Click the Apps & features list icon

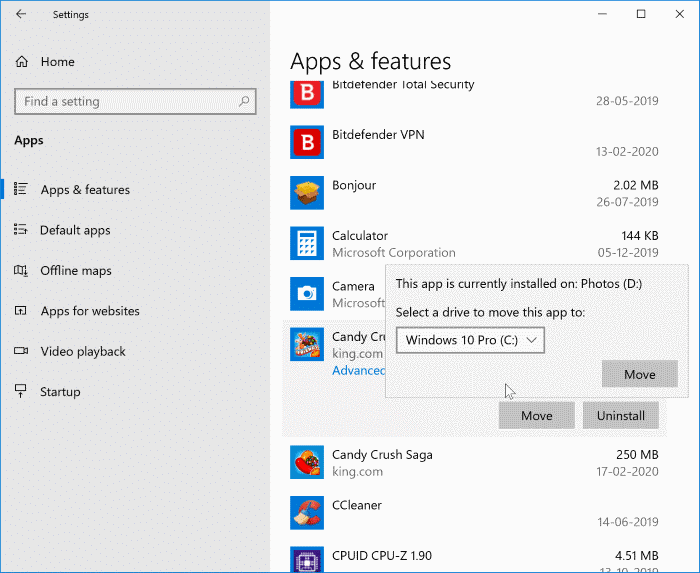[21, 189]
